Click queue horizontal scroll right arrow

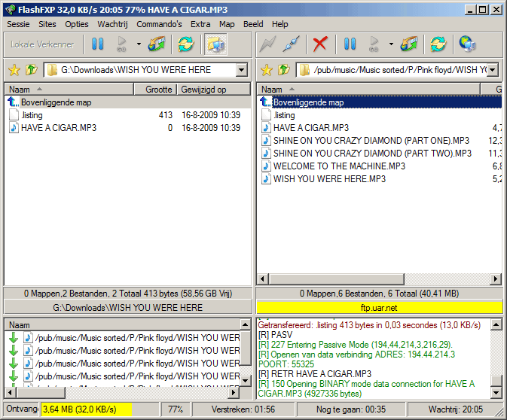(233, 393)
